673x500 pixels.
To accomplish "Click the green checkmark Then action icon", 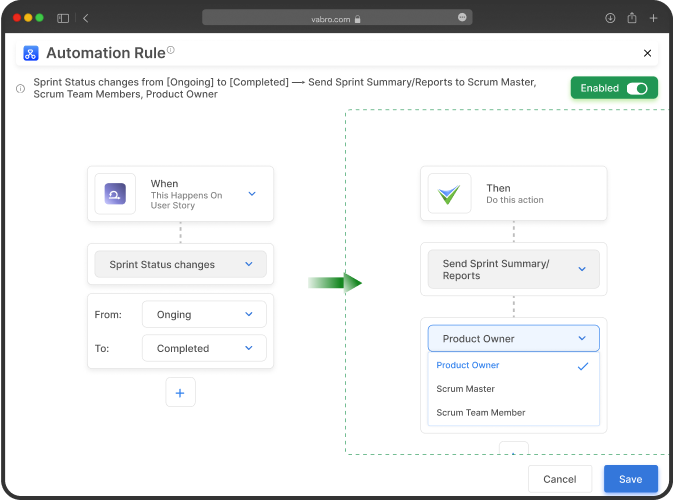I will (449, 194).
